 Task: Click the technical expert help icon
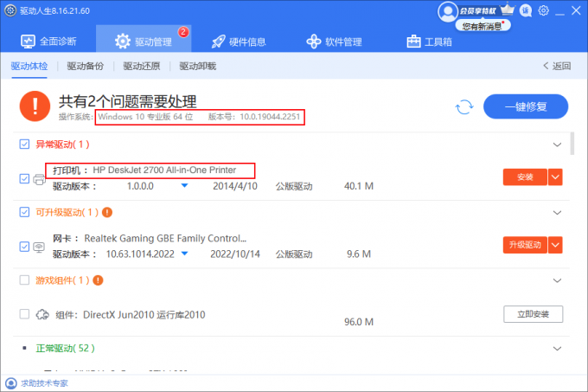click(10, 382)
